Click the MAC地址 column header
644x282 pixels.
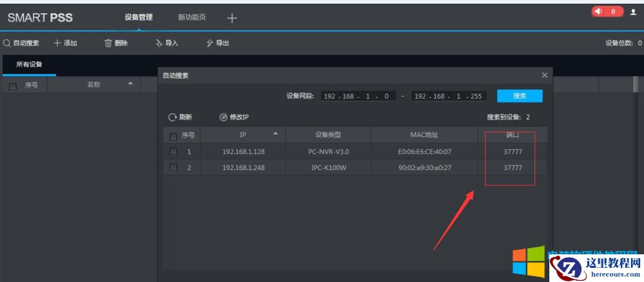[424, 135]
